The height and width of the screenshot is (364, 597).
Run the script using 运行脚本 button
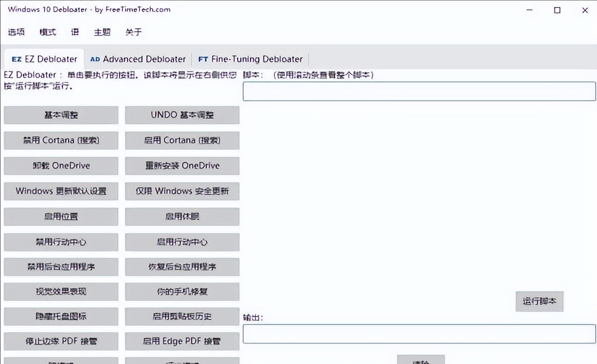coord(539,301)
